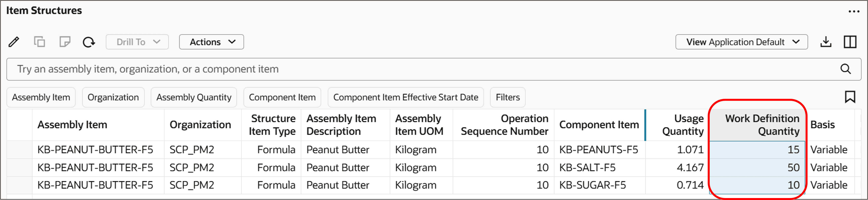The width and height of the screenshot is (868, 200).
Task: Open the Filters panel chip
Action: pos(507,97)
